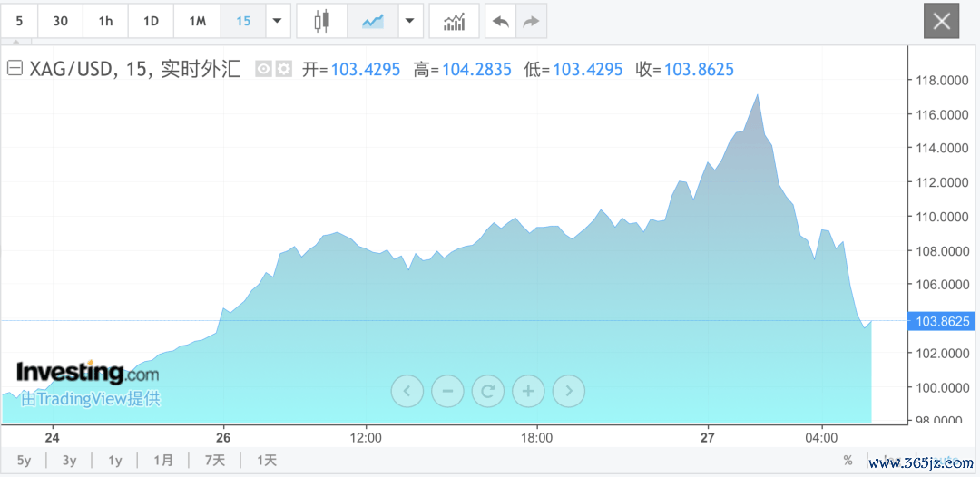Zoom out using the minus button
This screenshot has height=477, width=980.
pos(447,391)
